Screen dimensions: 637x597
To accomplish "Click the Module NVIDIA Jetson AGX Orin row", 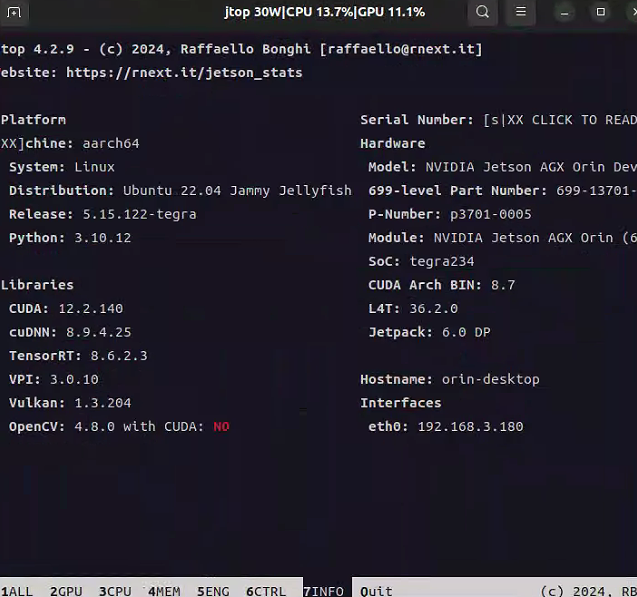I will pyautogui.click(x=503, y=238).
